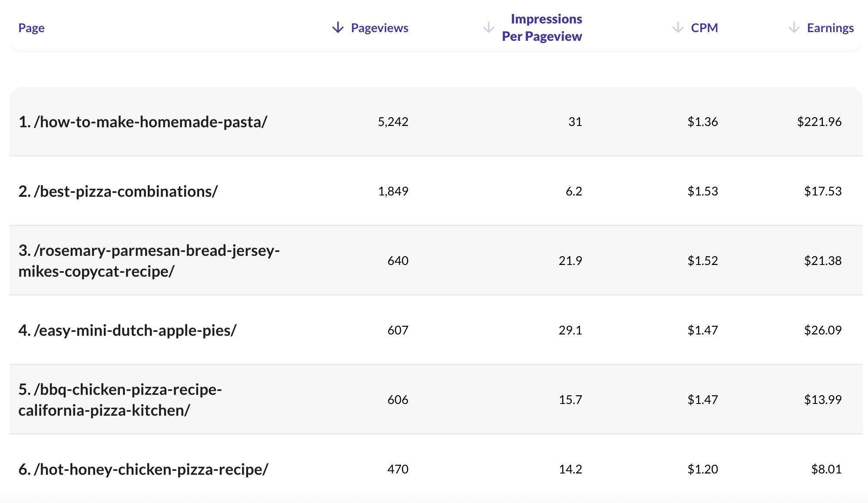
Task: Click the Pageviews sort arrow icon
Action: [338, 27]
